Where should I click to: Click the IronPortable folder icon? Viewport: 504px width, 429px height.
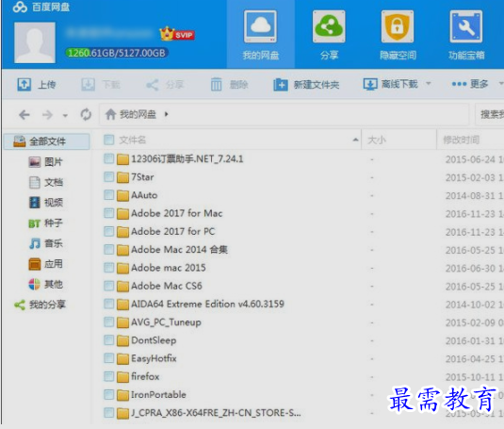[x=122, y=395]
